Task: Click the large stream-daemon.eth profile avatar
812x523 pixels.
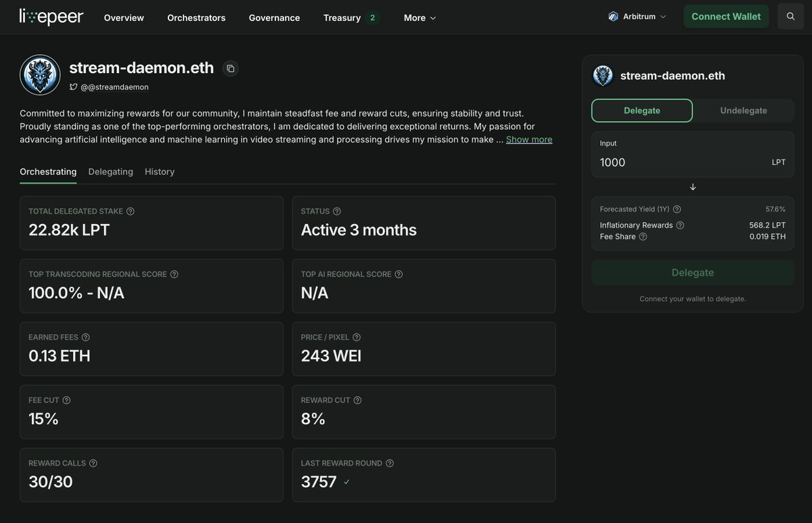Action: 40,75
